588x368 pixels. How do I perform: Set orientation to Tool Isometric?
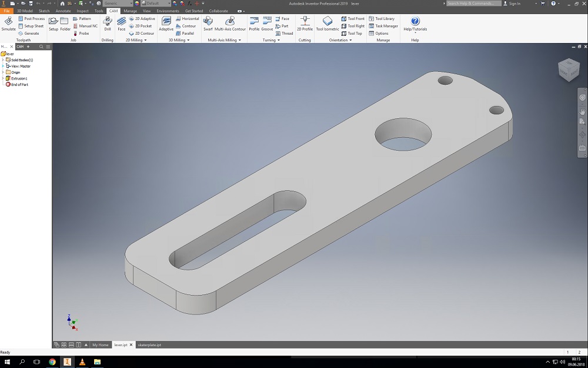(328, 24)
